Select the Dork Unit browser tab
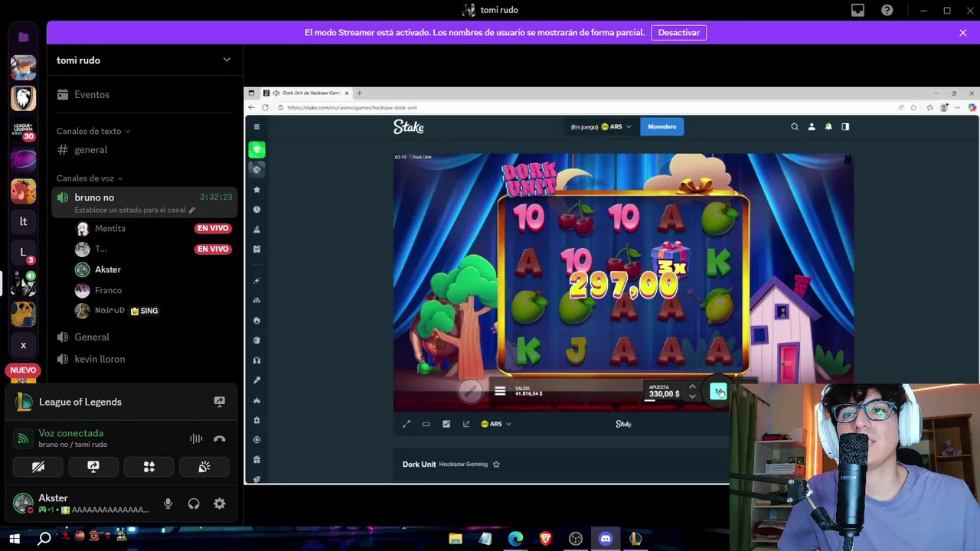The height and width of the screenshot is (551, 980). (305, 93)
